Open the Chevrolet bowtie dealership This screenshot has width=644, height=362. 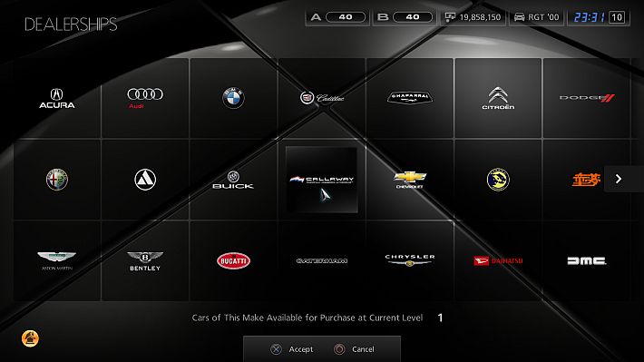409,180
